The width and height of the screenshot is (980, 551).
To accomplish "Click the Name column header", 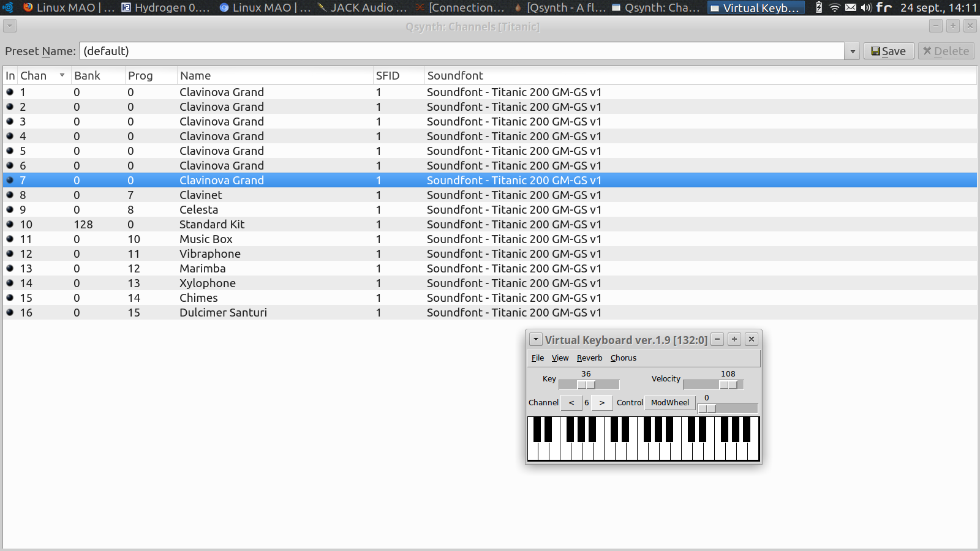I will coord(275,75).
